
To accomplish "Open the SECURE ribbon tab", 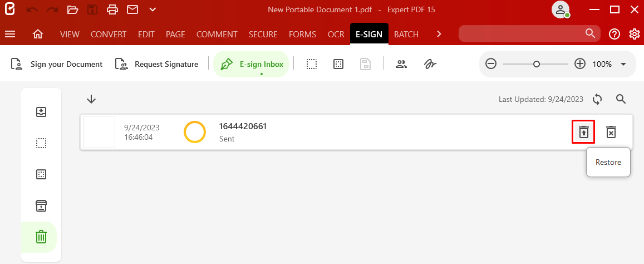I will tap(263, 35).
